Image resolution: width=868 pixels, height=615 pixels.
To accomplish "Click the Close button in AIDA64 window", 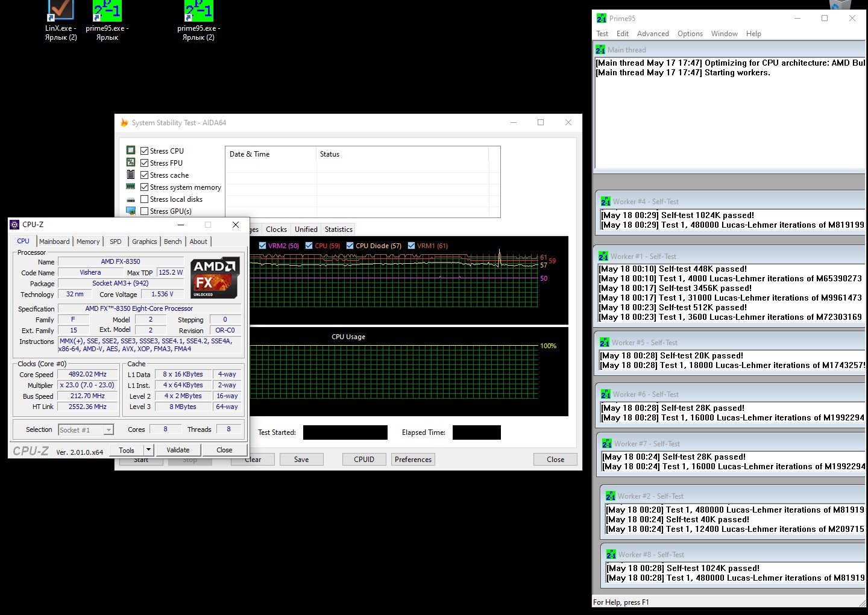I will pyautogui.click(x=556, y=460).
